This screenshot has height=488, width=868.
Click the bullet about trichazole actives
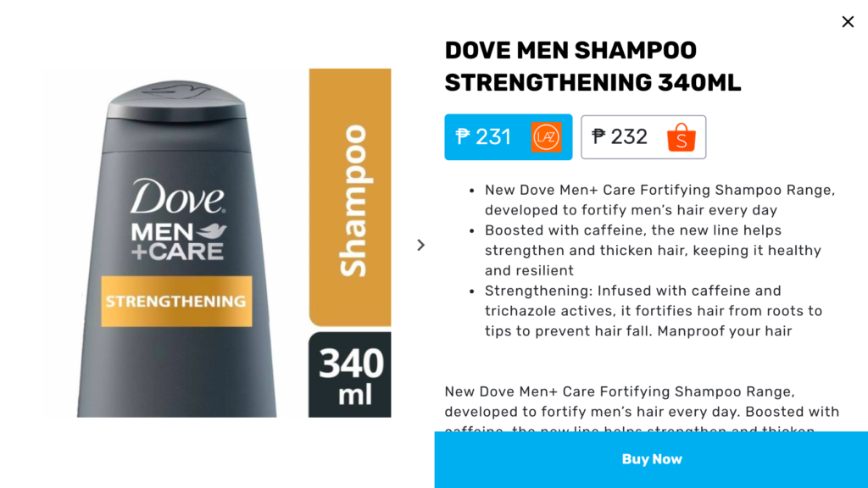(654, 310)
